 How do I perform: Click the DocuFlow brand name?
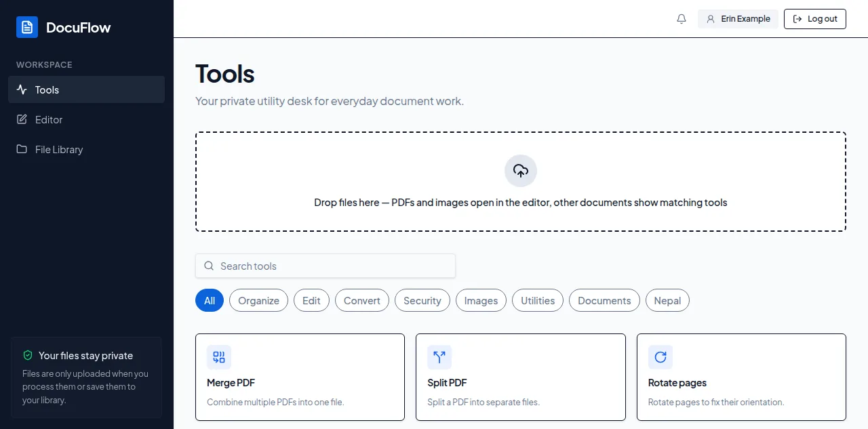point(78,28)
